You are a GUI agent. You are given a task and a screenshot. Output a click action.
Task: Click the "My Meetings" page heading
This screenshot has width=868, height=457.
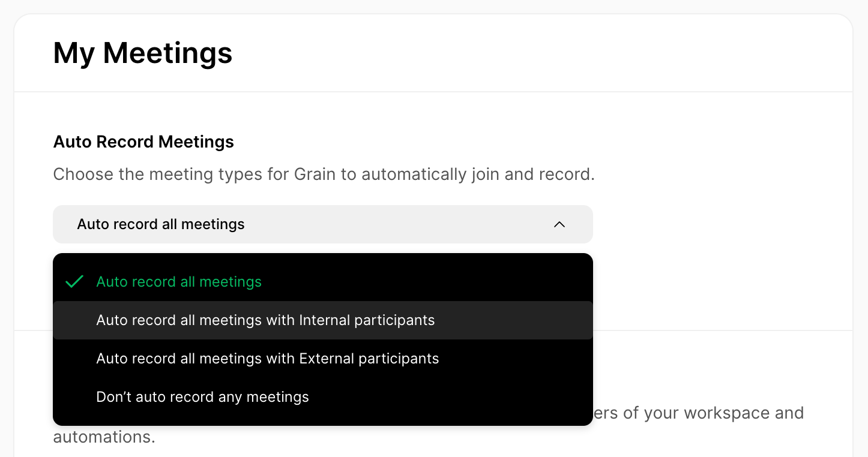point(143,53)
